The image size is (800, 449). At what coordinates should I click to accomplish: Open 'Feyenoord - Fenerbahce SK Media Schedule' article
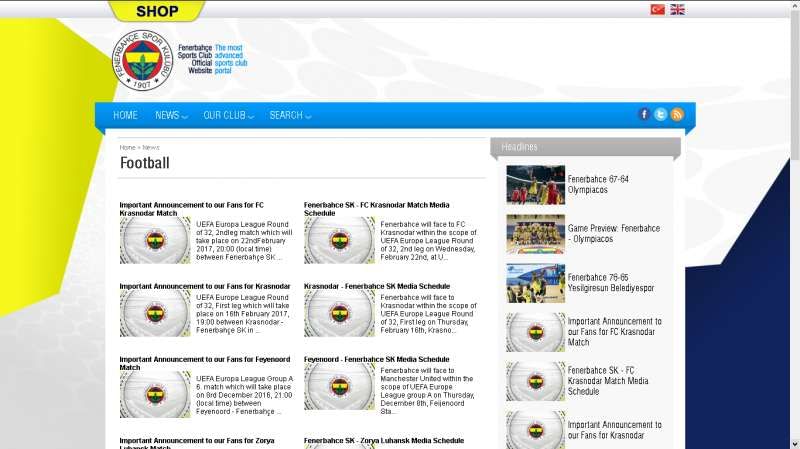(x=376, y=359)
